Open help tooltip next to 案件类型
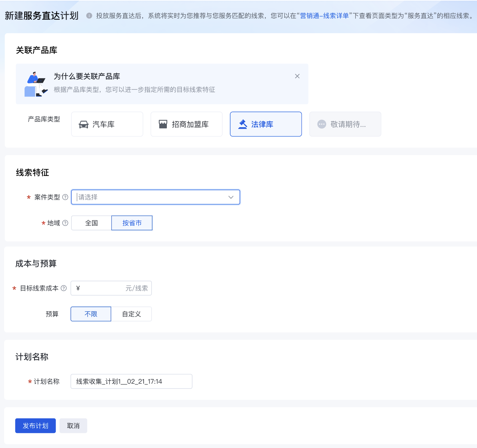477x448 pixels. coord(65,197)
